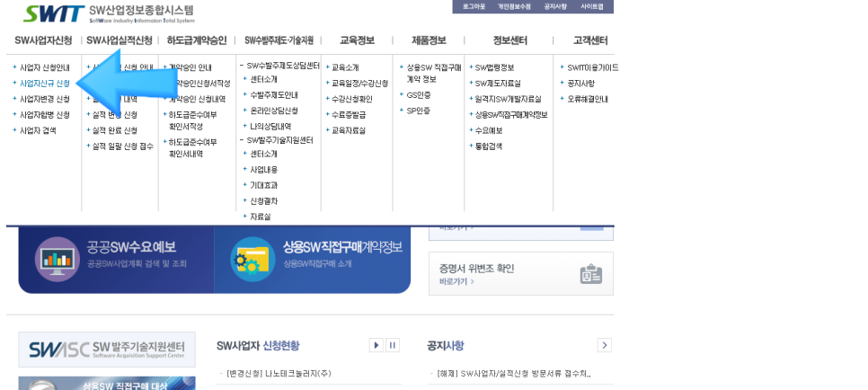Screen dimensions: 868x390
Task: Select 원격지SW개발자료실 submenu item
Action: click(x=509, y=99)
